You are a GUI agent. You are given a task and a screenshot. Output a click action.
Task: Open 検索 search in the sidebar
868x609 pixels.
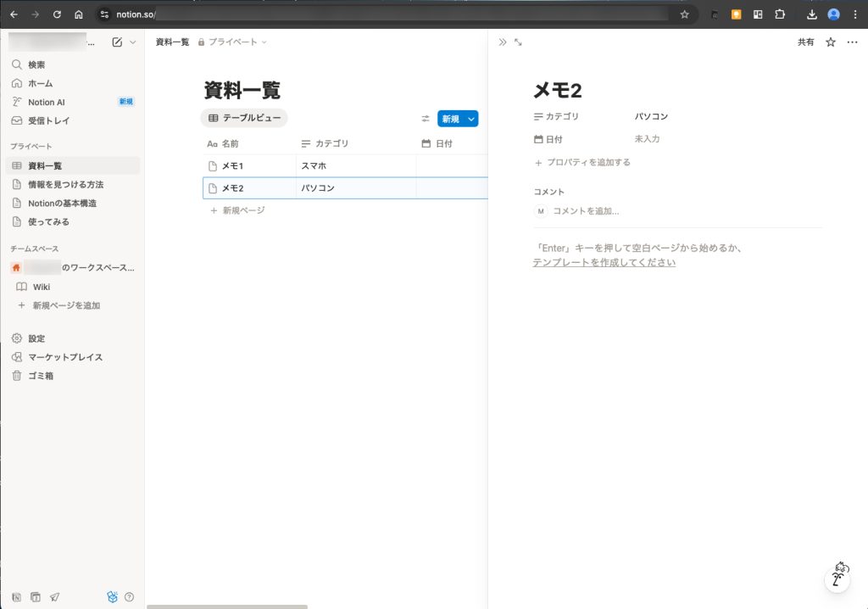[x=73, y=64]
